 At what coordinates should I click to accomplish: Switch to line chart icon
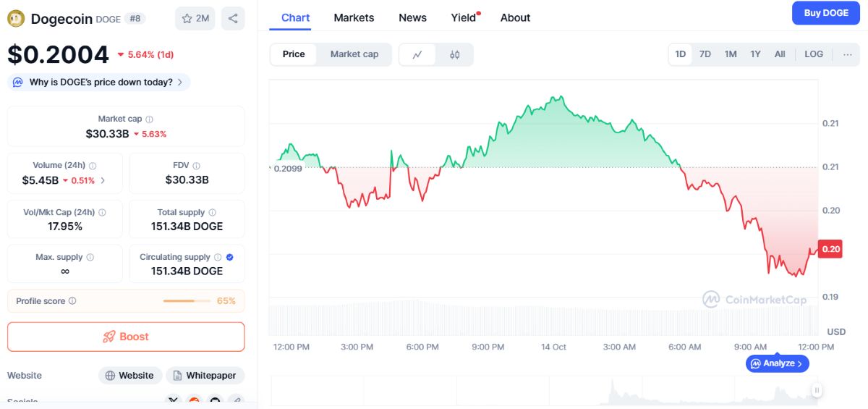click(417, 54)
